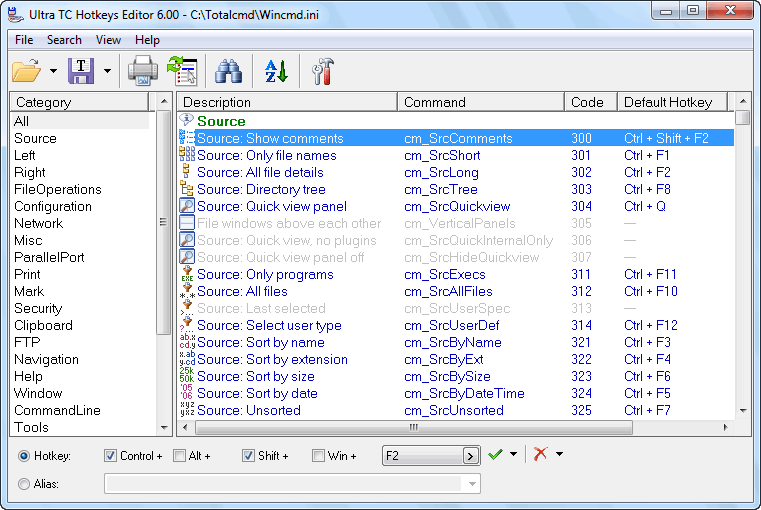Open the Search menu
Viewport: 761px width, 510px height.
pyautogui.click(x=64, y=40)
